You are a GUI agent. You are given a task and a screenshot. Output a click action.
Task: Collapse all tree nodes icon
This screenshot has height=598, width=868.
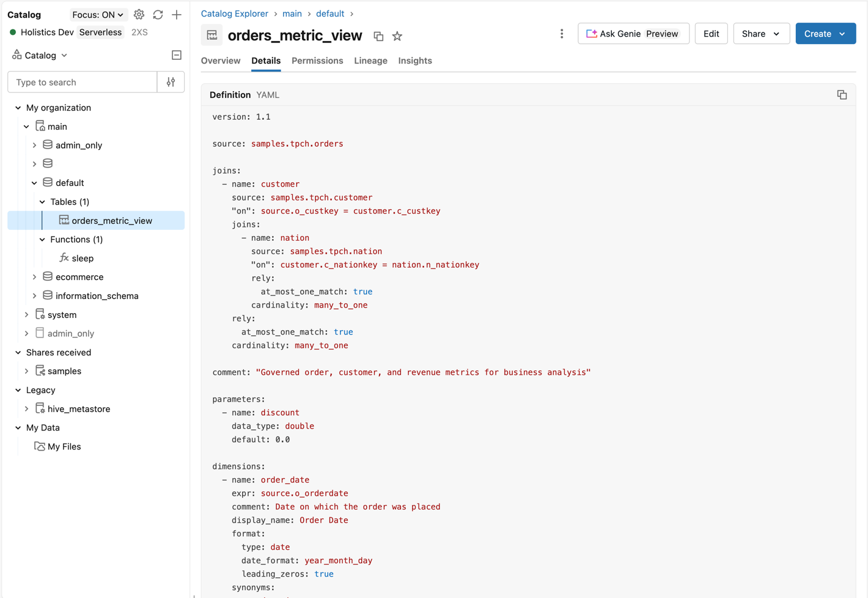point(177,55)
